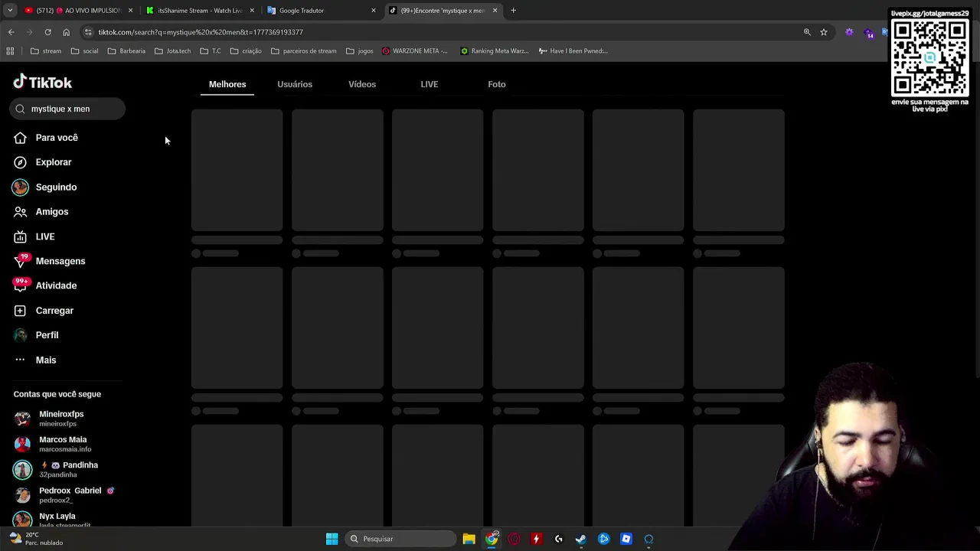
Task: Open the Amigos friends page
Action: pyautogui.click(x=41, y=212)
